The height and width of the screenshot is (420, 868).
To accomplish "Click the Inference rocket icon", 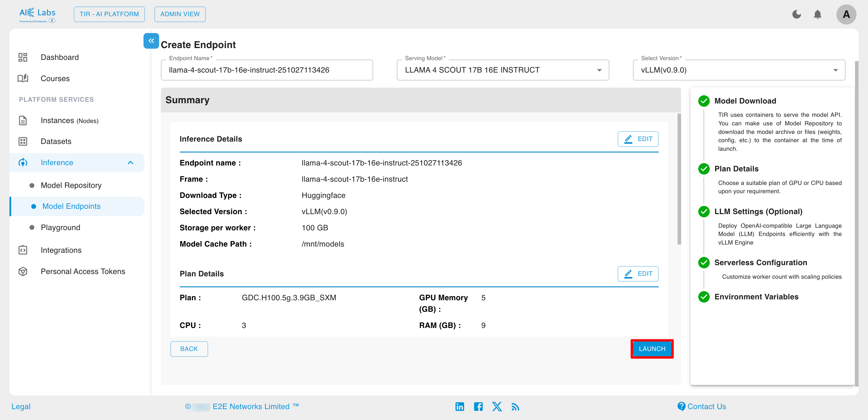I will [23, 163].
